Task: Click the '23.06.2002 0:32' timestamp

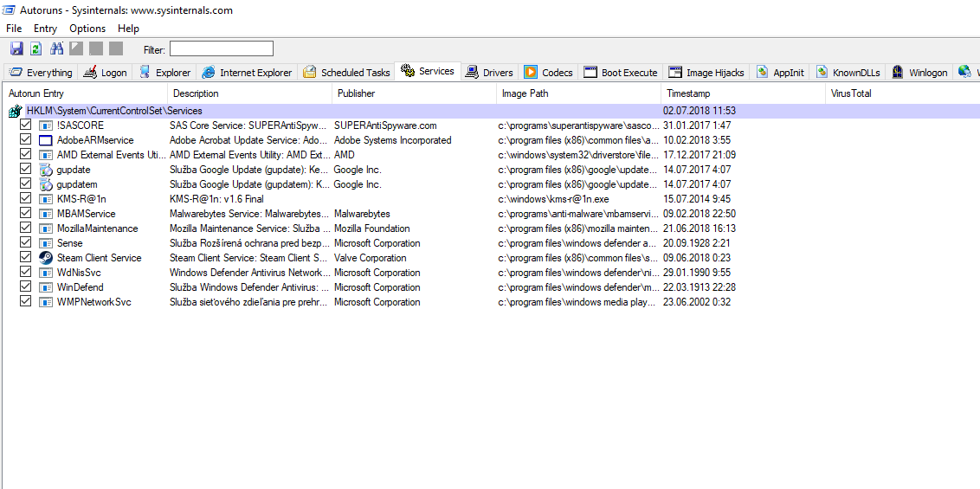Action: pos(697,302)
